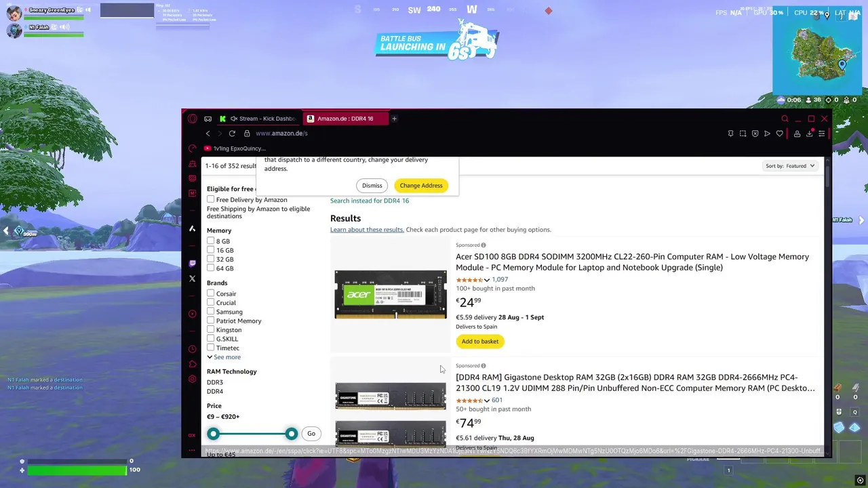
Task: Click Search instead for DDR4 16
Action: click(370, 201)
